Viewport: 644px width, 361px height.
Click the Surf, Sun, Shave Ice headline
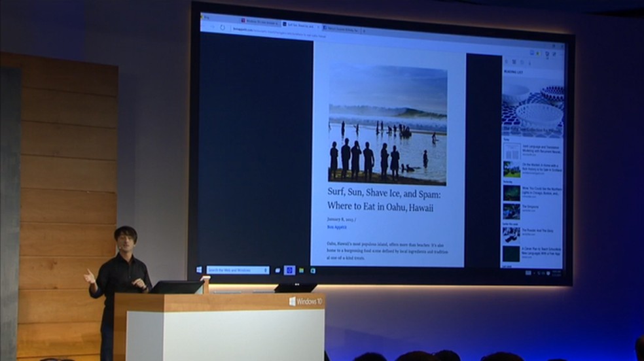384,200
